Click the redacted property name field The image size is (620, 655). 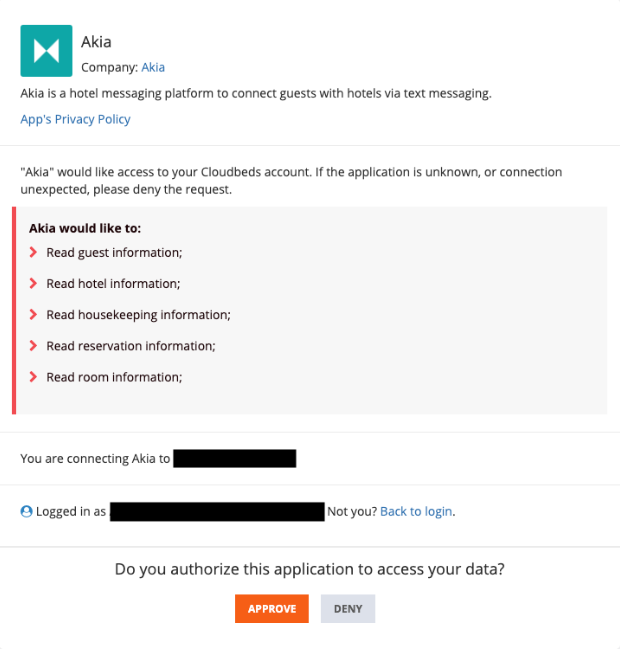[x=235, y=459]
